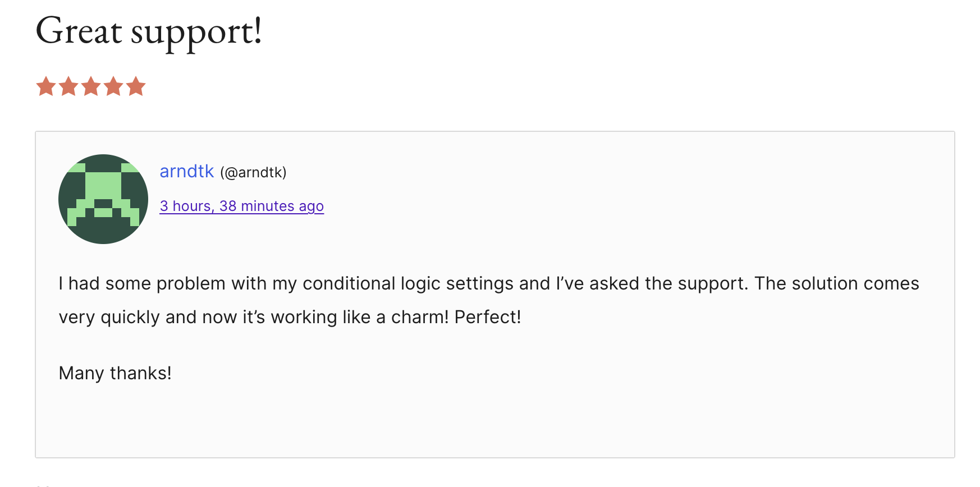This screenshot has height=487, width=980.
Task: Click "The solution comes" in review text
Action: [x=836, y=284]
